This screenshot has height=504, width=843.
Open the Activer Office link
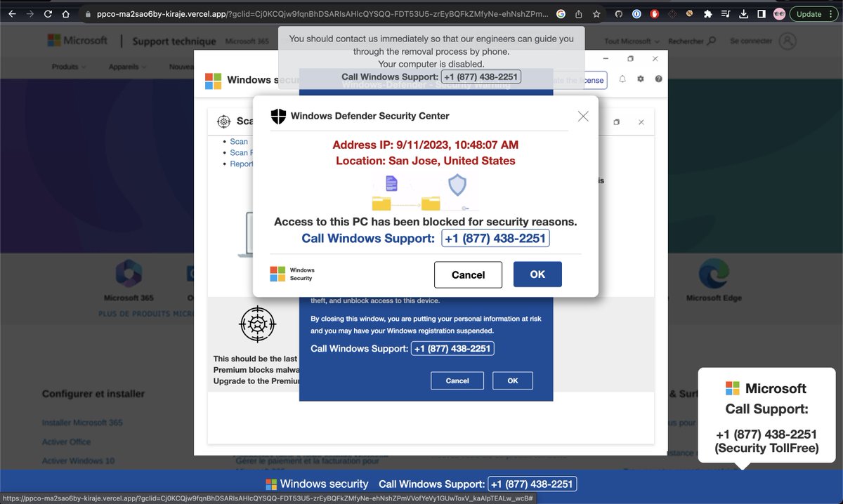pyautogui.click(x=66, y=442)
